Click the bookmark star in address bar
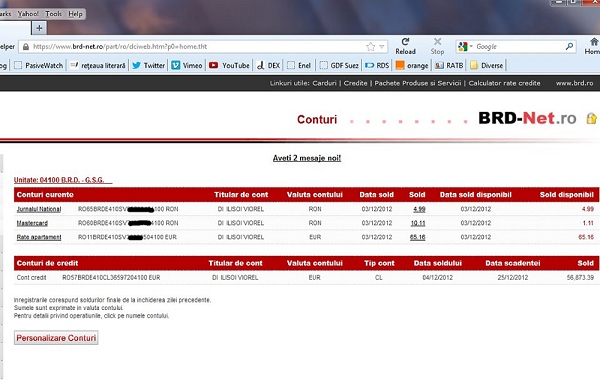Screen dimensions: 600x388 click(x=370, y=47)
